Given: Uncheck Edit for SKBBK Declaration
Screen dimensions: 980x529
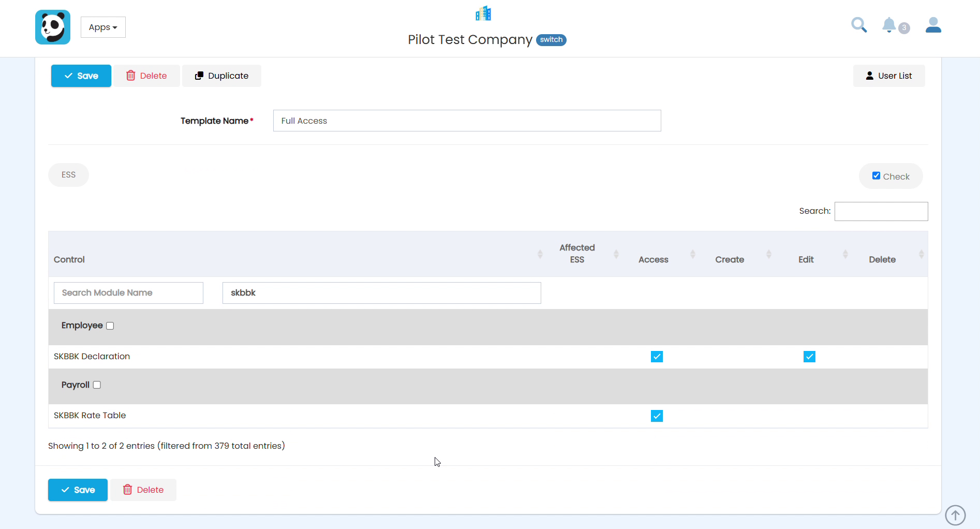Looking at the screenshot, I should [x=809, y=357].
